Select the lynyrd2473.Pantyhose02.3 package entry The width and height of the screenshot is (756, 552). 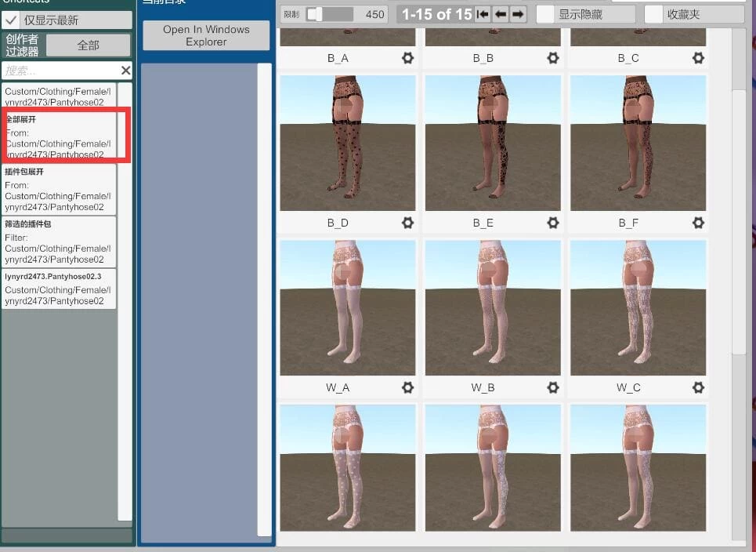pyautogui.click(x=59, y=289)
